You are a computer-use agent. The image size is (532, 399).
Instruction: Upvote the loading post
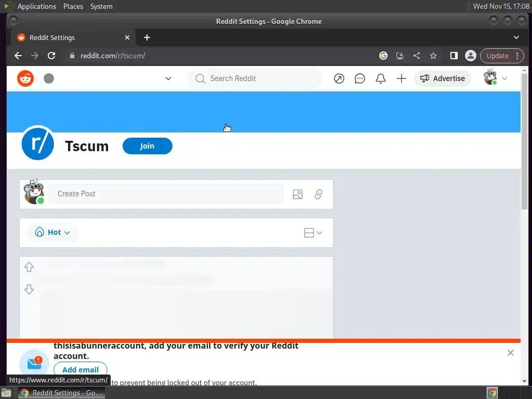[x=29, y=267]
